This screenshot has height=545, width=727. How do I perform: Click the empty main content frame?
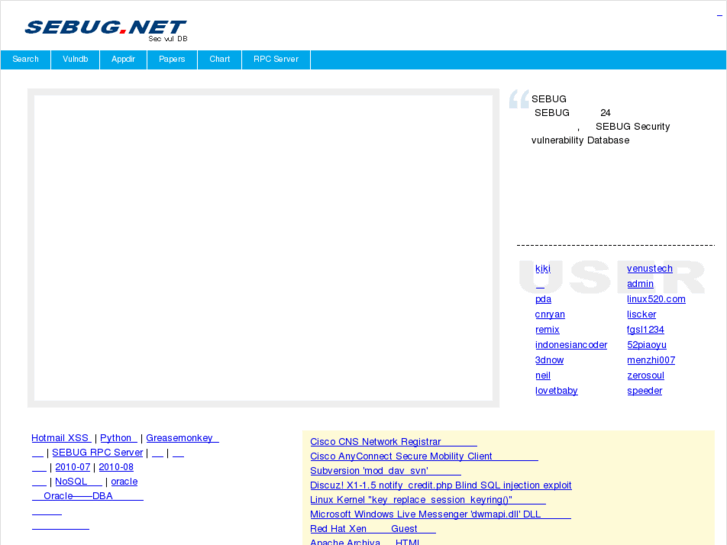click(x=263, y=248)
